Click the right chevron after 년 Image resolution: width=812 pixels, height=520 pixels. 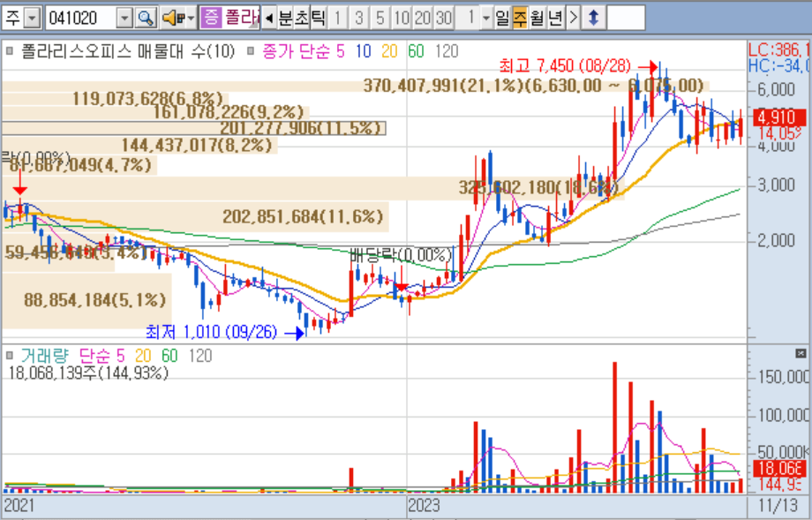click(573, 19)
